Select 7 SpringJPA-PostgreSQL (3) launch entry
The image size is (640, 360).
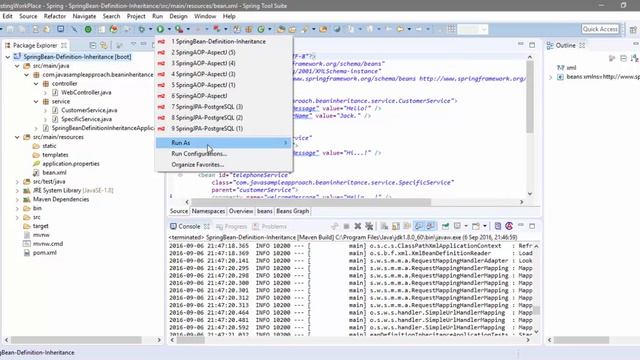207,107
